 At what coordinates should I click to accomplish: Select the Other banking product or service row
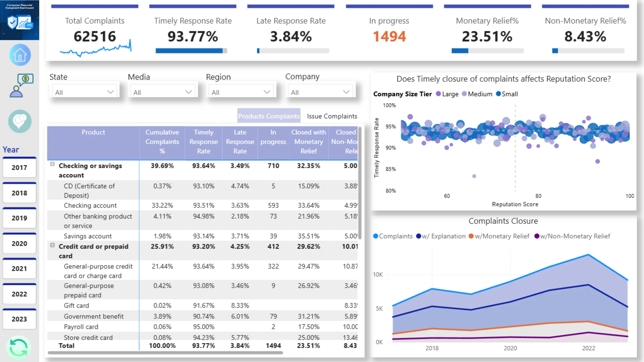point(203,221)
